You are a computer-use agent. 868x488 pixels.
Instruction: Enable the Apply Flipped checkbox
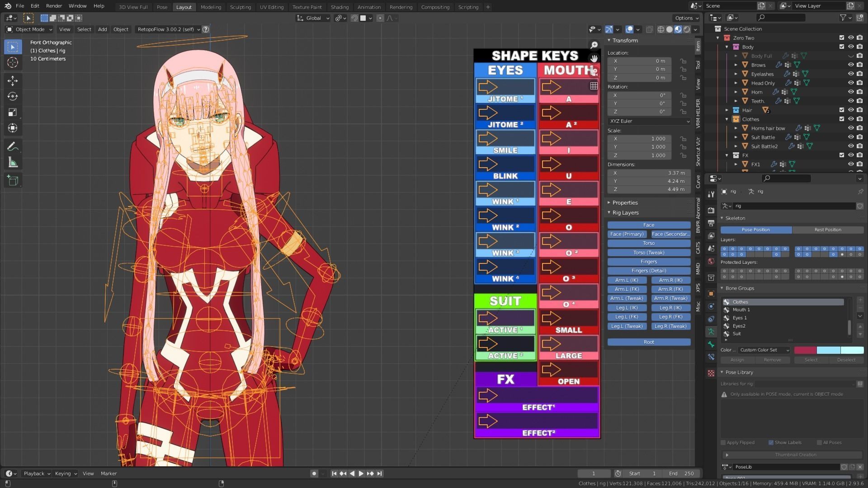723,442
